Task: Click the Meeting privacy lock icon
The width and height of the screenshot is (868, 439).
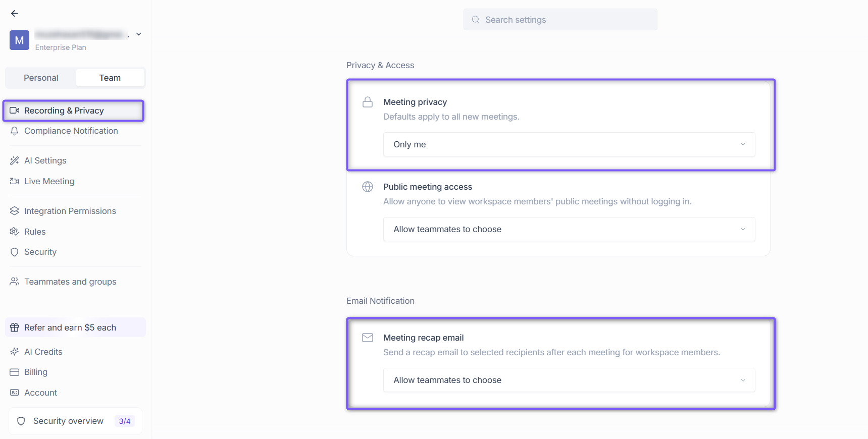Action: (368, 102)
